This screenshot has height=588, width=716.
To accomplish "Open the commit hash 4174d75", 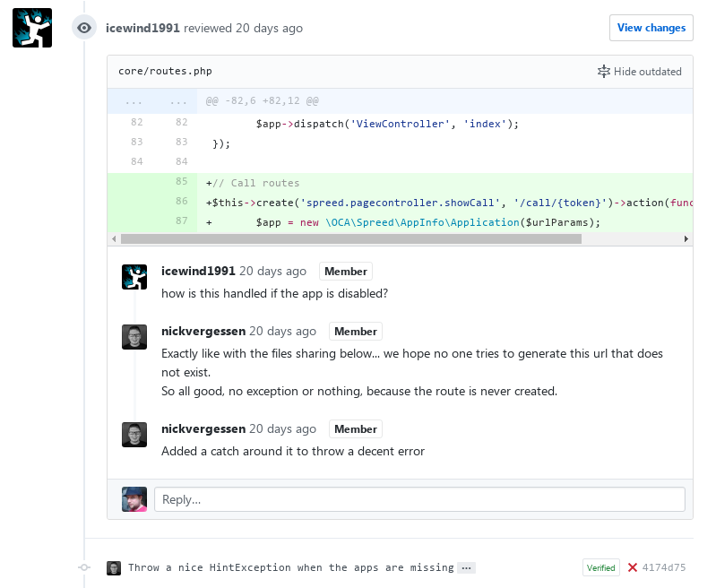I will 664,567.
